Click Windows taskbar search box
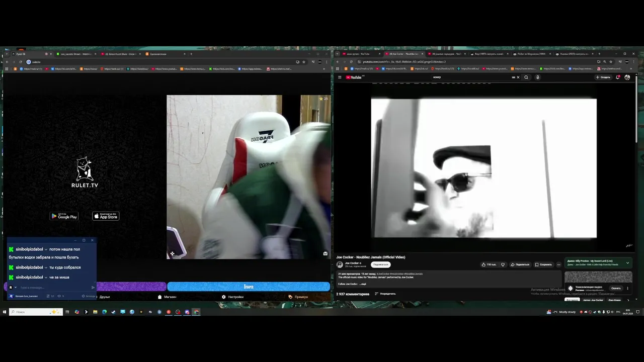644x362 pixels. click(36, 312)
